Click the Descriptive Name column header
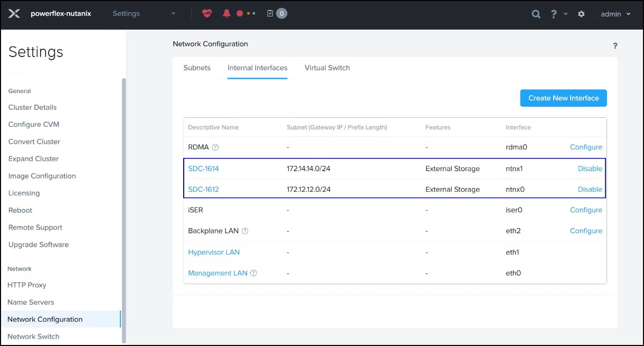 pyautogui.click(x=213, y=127)
